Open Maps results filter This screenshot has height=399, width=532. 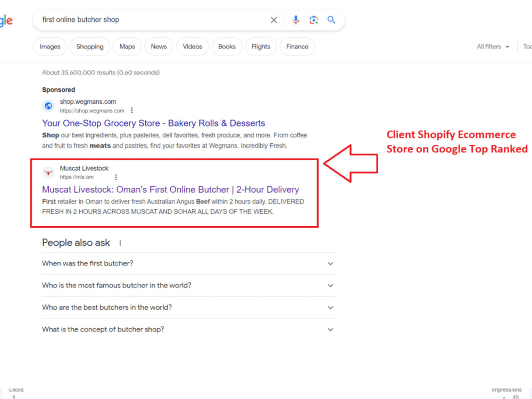click(x=127, y=46)
